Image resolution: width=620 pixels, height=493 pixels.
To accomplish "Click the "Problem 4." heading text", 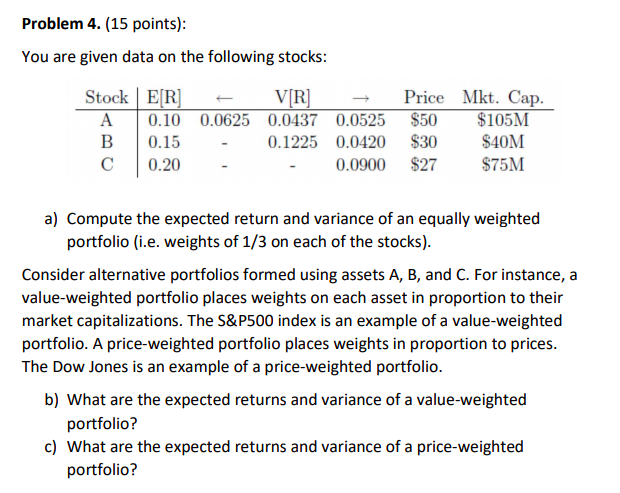I will point(63,22).
